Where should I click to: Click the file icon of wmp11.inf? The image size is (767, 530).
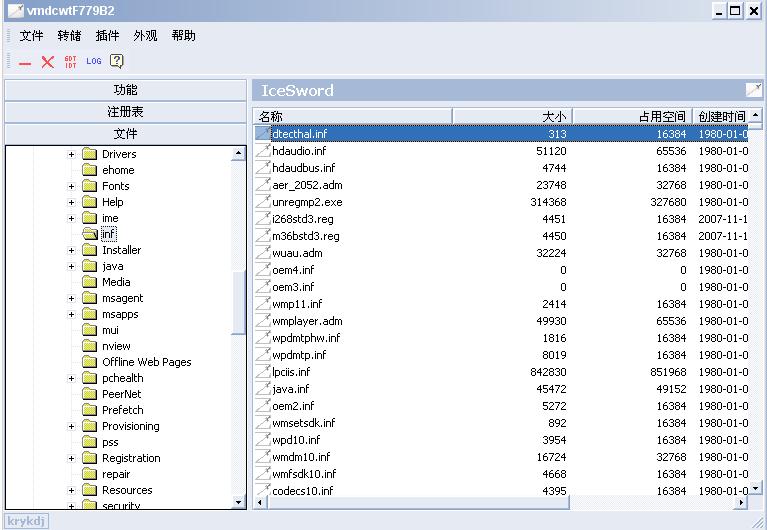[263, 303]
